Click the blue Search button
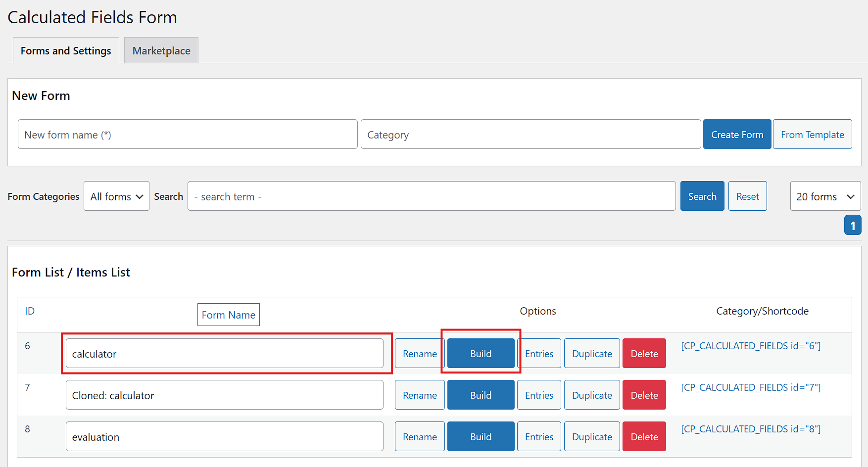 tap(702, 196)
